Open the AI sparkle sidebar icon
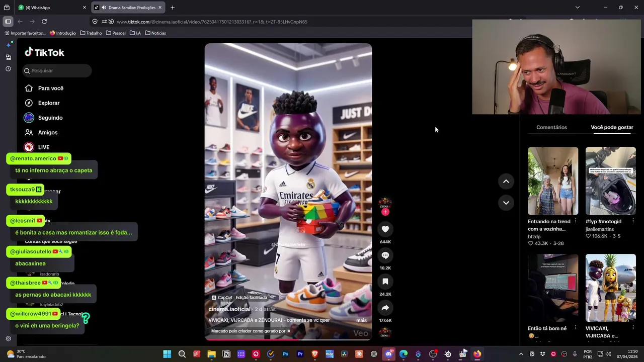The width and height of the screenshot is (644, 362). (8, 45)
